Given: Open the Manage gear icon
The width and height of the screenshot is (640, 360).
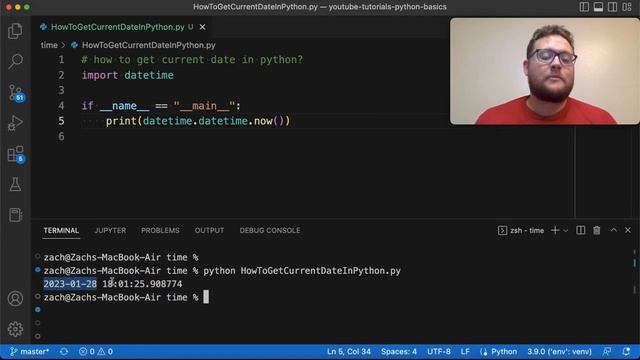Looking at the screenshot, I should [15, 329].
